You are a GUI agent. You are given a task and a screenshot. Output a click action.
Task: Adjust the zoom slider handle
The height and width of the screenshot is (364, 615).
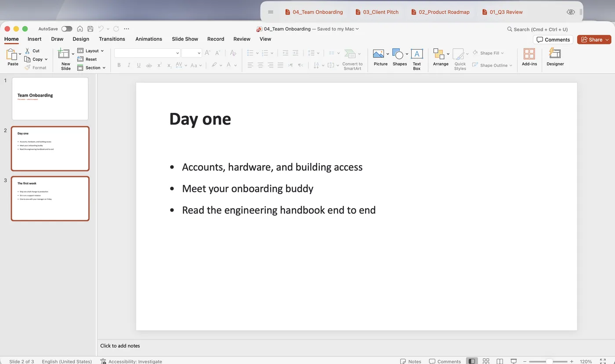pos(549,361)
